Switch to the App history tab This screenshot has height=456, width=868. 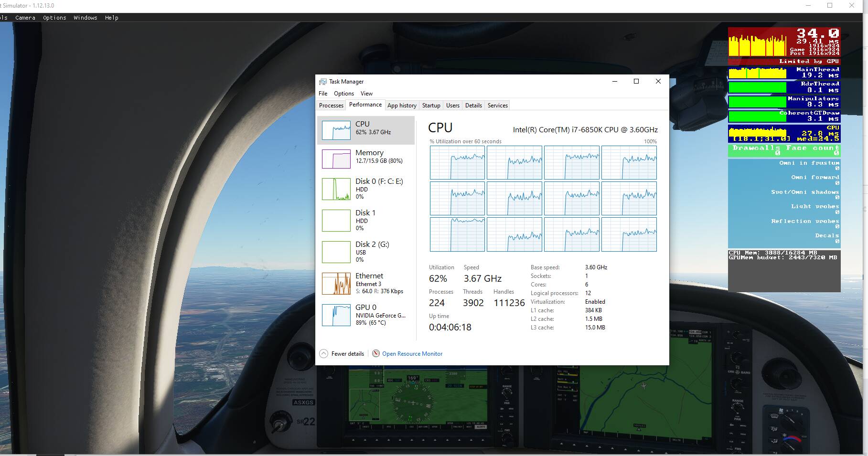click(402, 106)
